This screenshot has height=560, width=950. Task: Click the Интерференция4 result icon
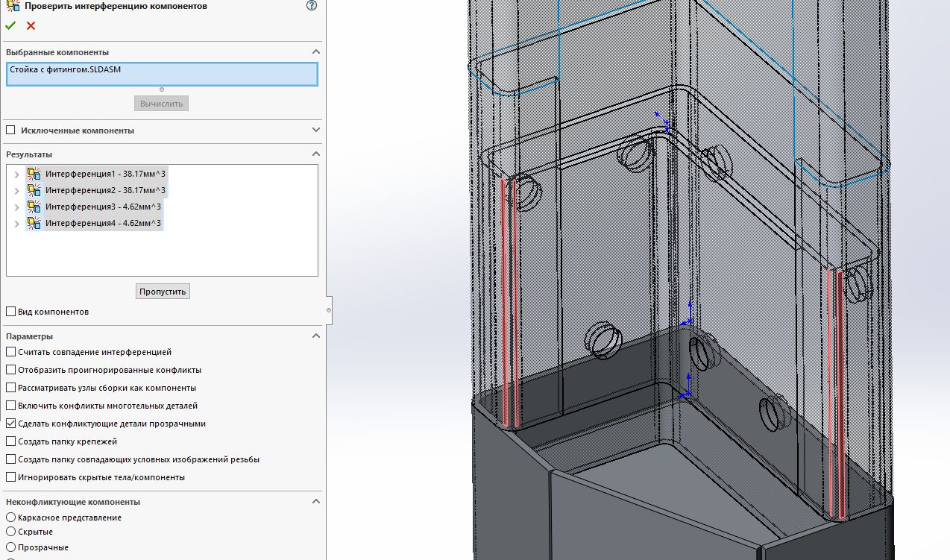(x=34, y=223)
